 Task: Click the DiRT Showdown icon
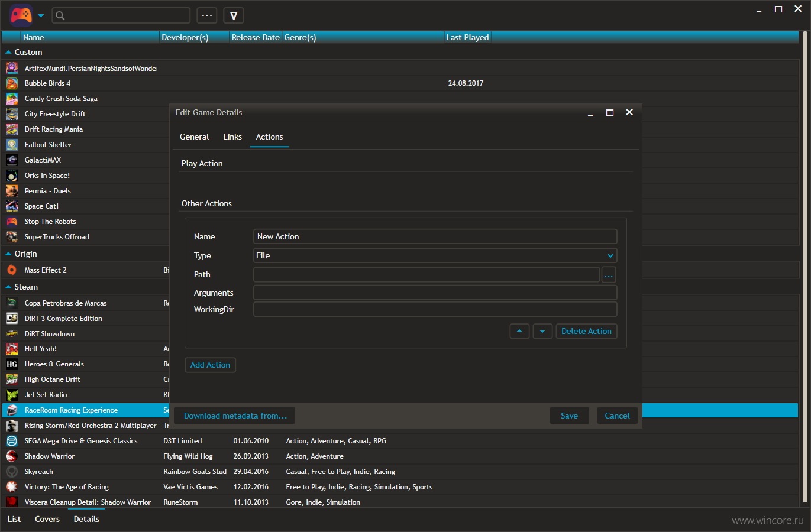12,334
